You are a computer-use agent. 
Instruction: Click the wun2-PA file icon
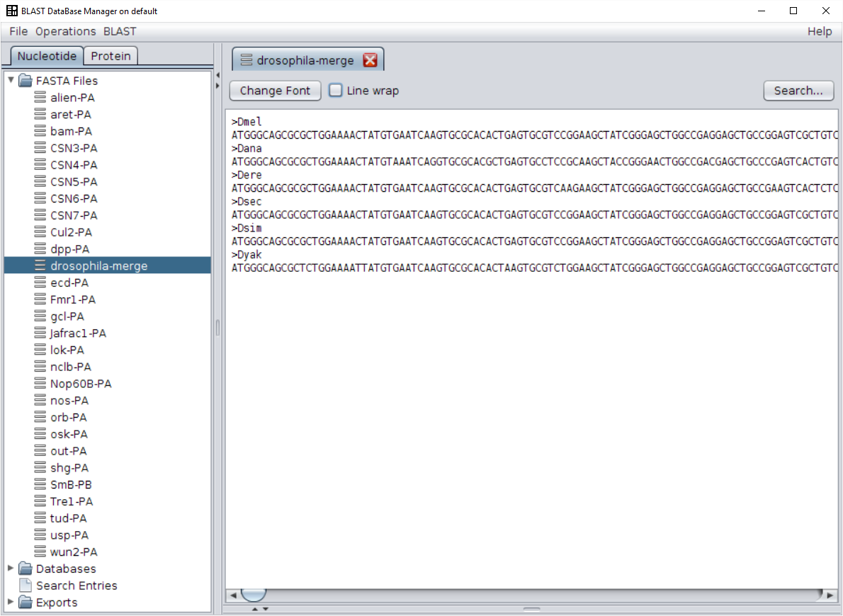40,552
